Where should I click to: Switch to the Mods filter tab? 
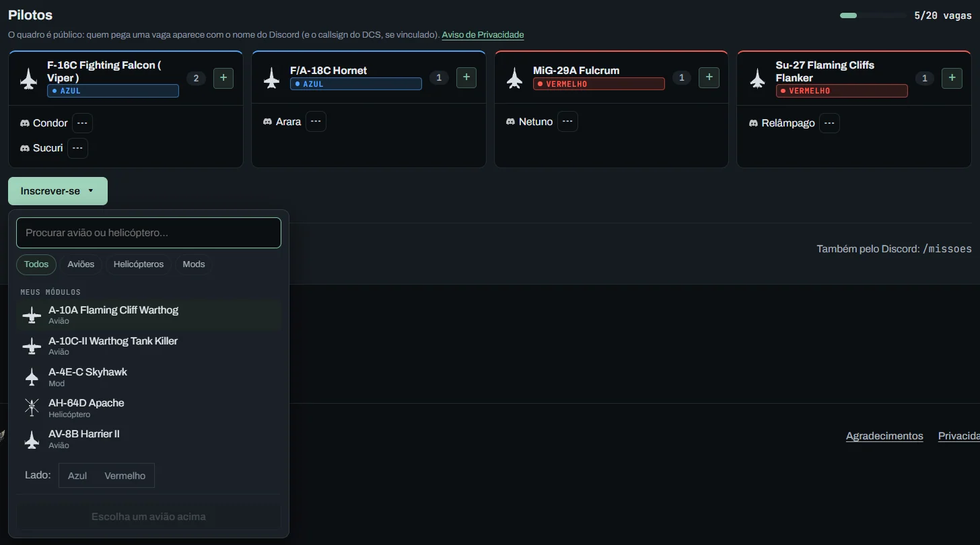click(x=194, y=264)
